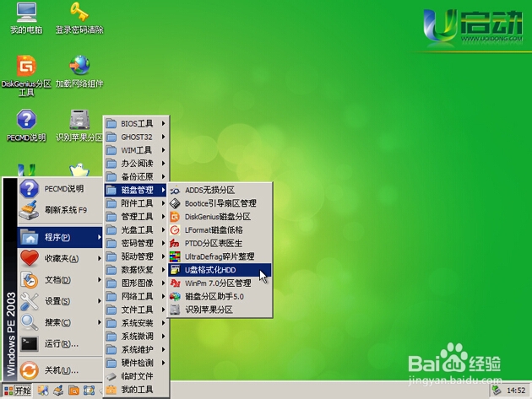Expand the 管理工具 folder

coord(136,217)
